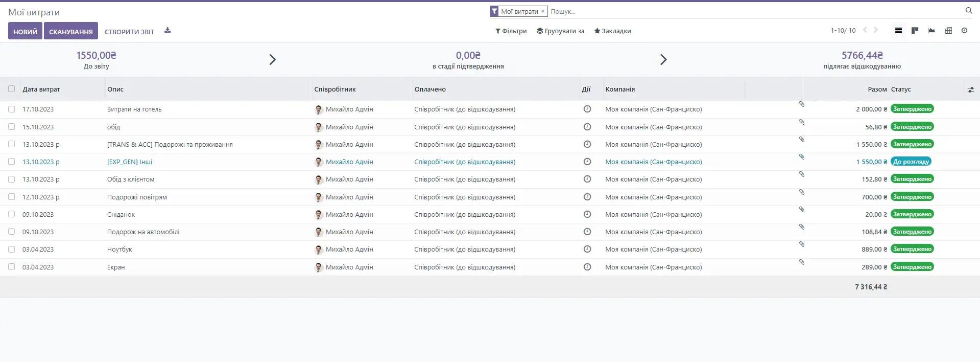This screenshot has height=362, width=980.
Task: Switch to pivot table view
Action: pos(948,31)
